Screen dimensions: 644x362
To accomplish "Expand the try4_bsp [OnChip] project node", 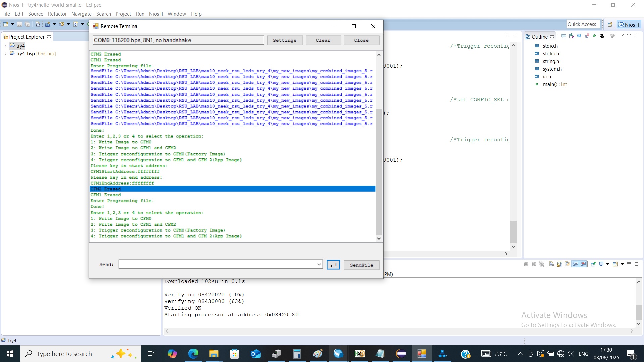I will [x=6, y=54].
